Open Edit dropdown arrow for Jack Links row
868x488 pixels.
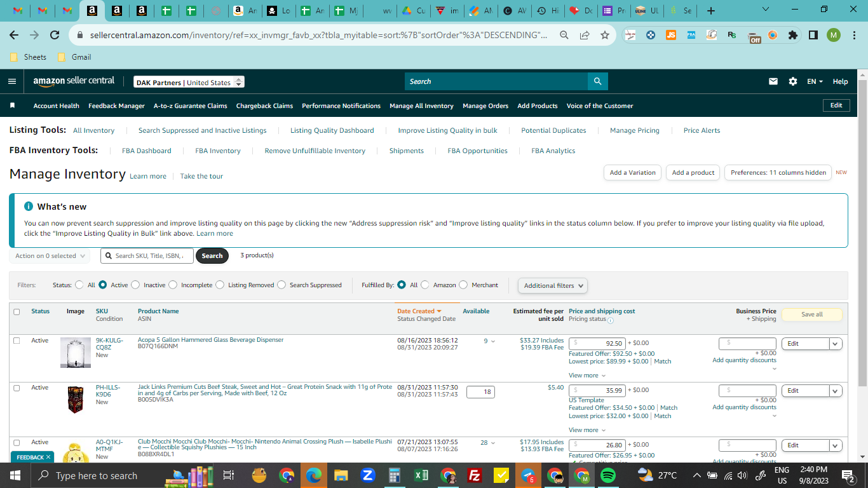[x=836, y=391]
